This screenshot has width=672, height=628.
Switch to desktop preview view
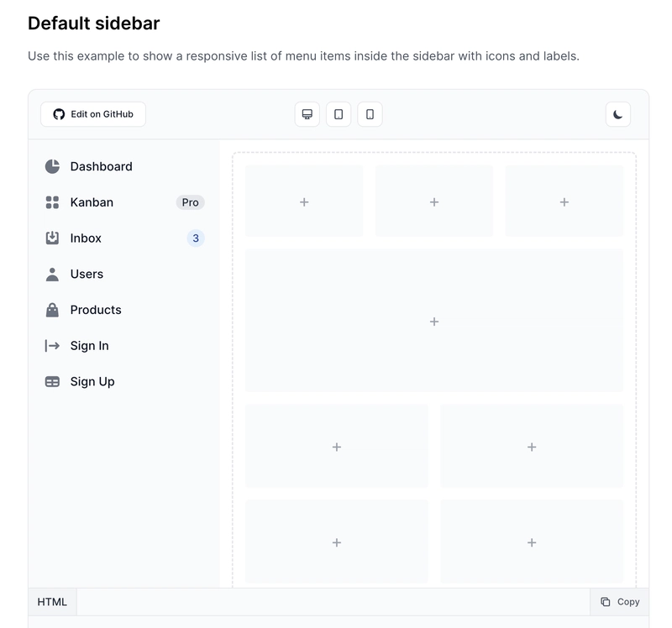pos(307,114)
